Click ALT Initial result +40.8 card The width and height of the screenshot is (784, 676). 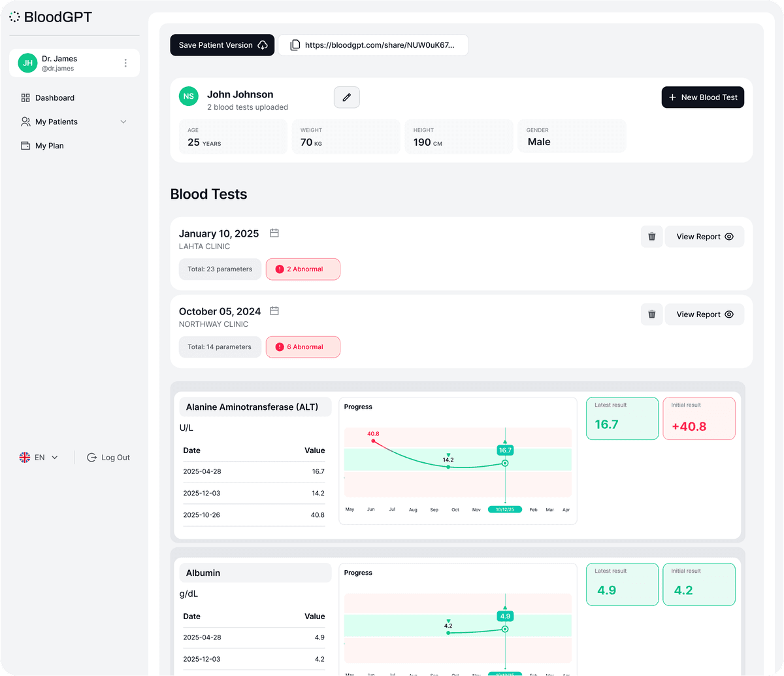pyautogui.click(x=699, y=418)
